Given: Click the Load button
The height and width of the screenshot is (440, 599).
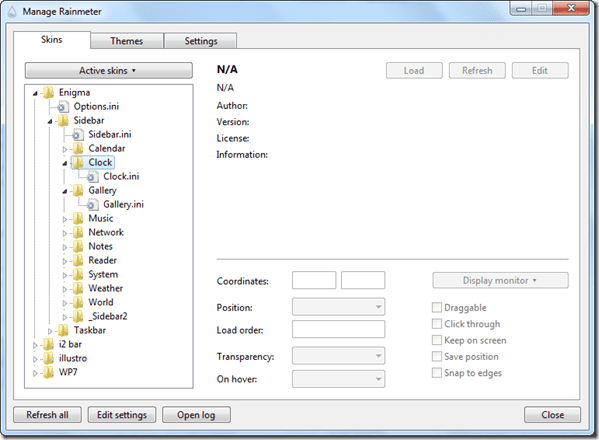Looking at the screenshot, I should [x=414, y=71].
